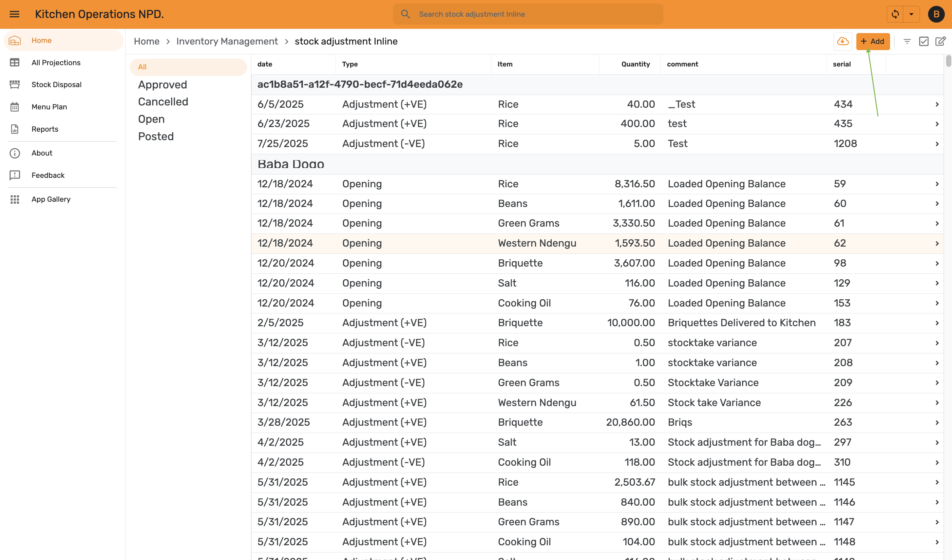Click the search stock adjustment field

tap(528, 14)
